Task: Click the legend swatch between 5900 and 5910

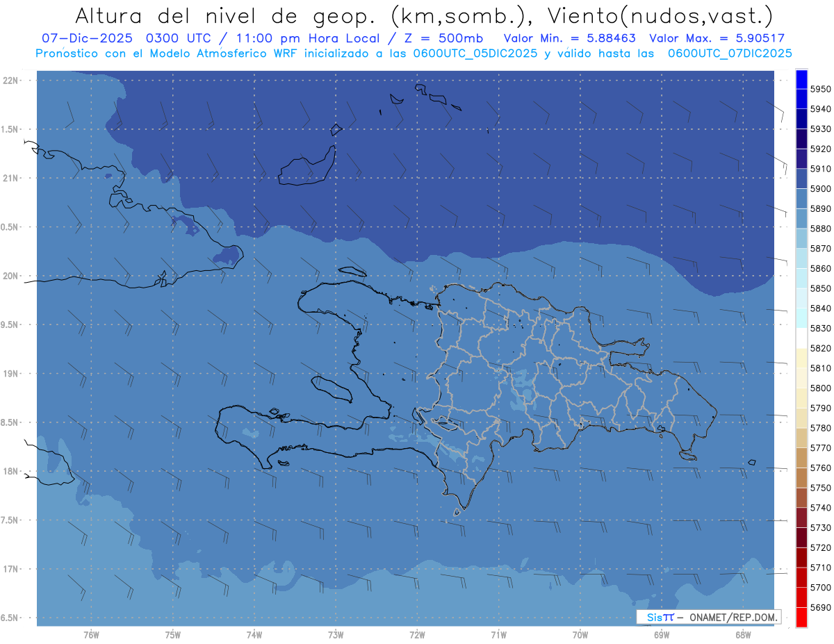Action: tap(801, 179)
